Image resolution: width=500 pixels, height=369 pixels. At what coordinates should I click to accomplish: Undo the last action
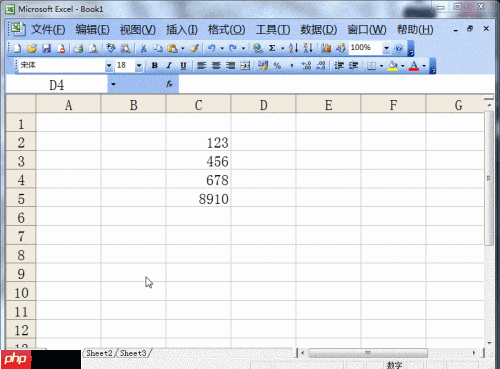click(212, 48)
